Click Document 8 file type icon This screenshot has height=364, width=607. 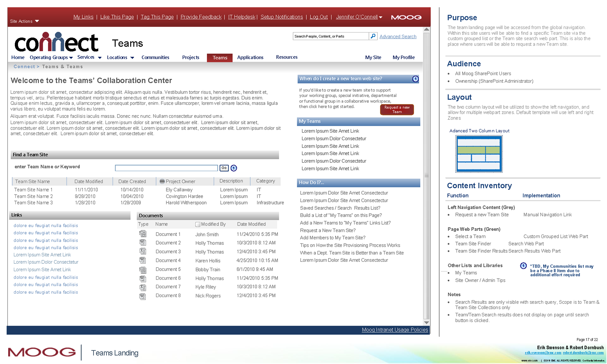pos(143,296)
